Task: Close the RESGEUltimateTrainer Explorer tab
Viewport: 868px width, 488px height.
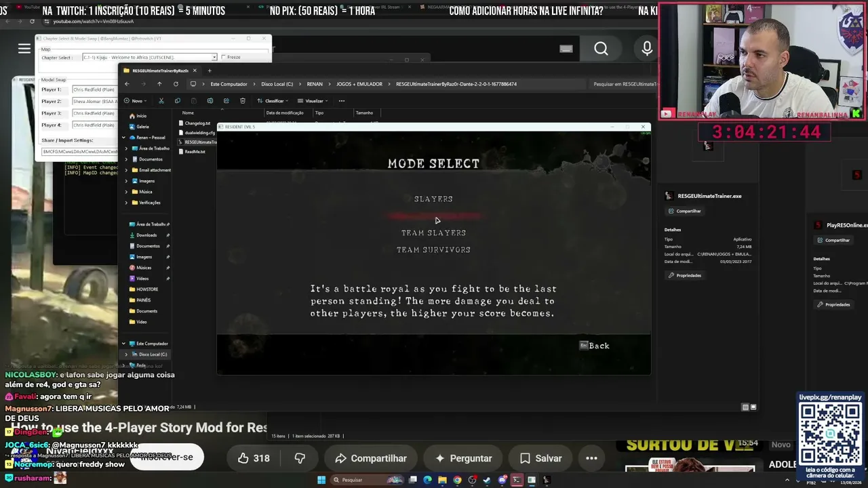Action: [195, 70]
